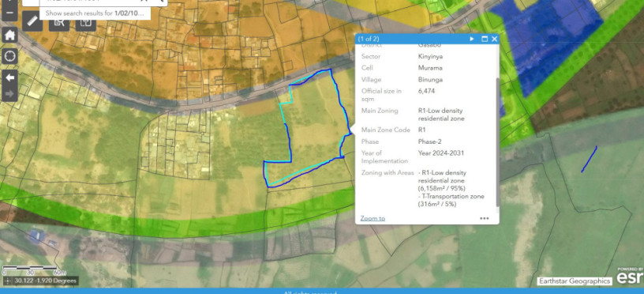Click the coordinates button beside 30.122 -1.920
Viewport: 644px width, 294px height.
[7, 281]
